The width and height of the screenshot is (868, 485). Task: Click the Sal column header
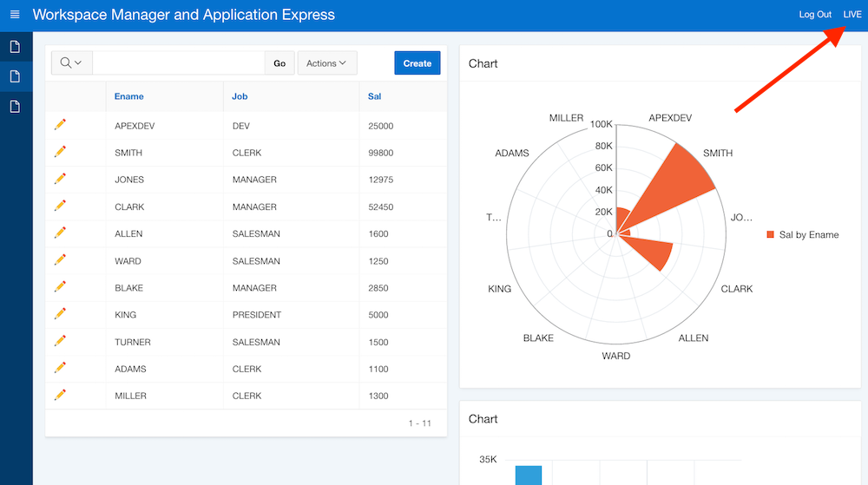374,96
